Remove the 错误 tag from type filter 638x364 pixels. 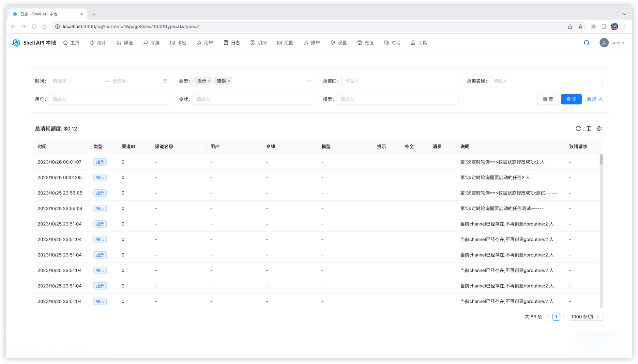[229, 81]
